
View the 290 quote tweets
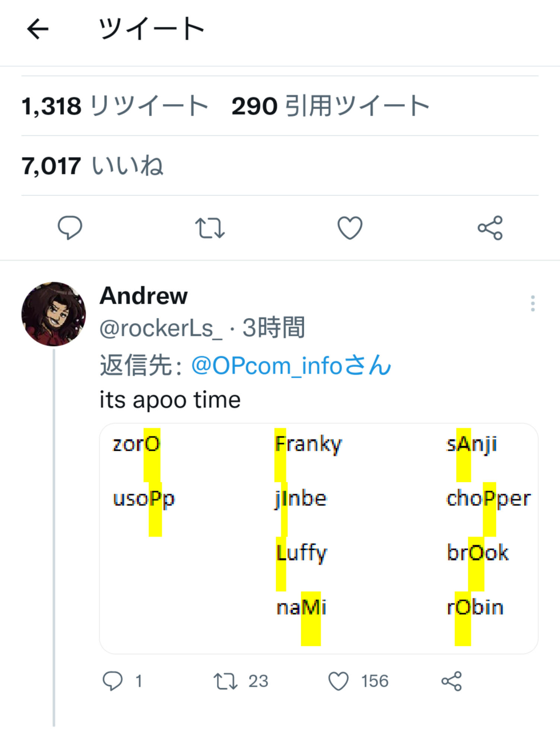click(330, 106)
